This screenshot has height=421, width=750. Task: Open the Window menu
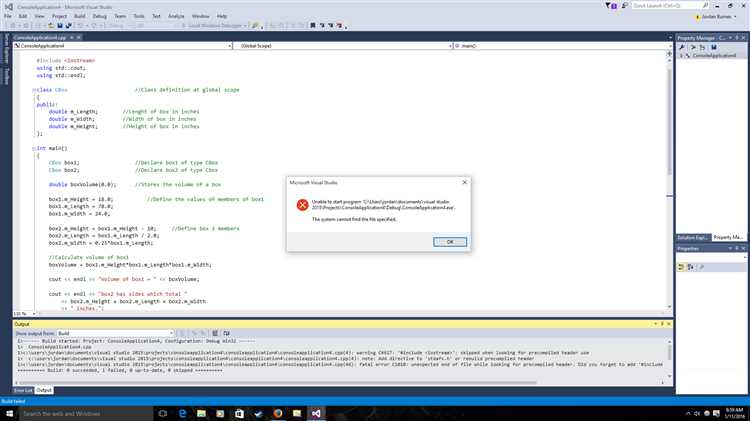coord(200,16)
